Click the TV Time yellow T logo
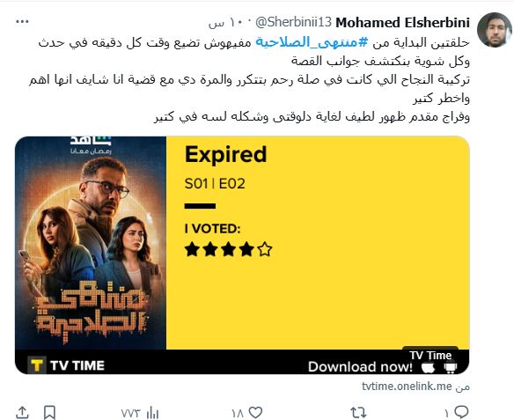Image resolution: width=514 pixels, height=420 pixels. tap(37, 365)
